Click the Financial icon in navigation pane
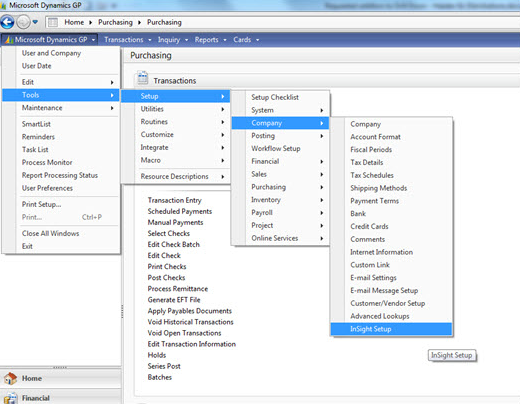520x404 pixels. coord(10,398)
